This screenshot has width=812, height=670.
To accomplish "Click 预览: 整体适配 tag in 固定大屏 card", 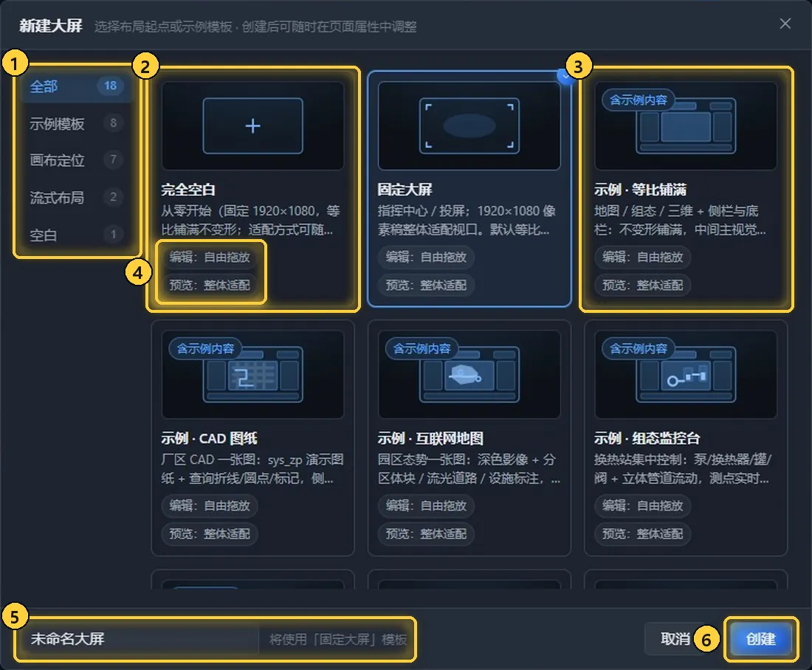I will pos(426,285).
